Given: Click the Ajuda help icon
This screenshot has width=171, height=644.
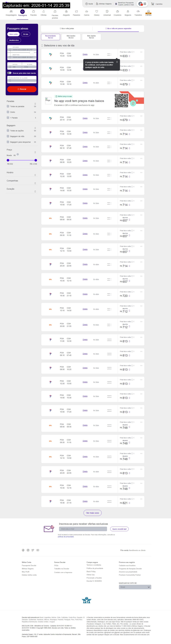Looking at the screenshot, I should point(86,4).
